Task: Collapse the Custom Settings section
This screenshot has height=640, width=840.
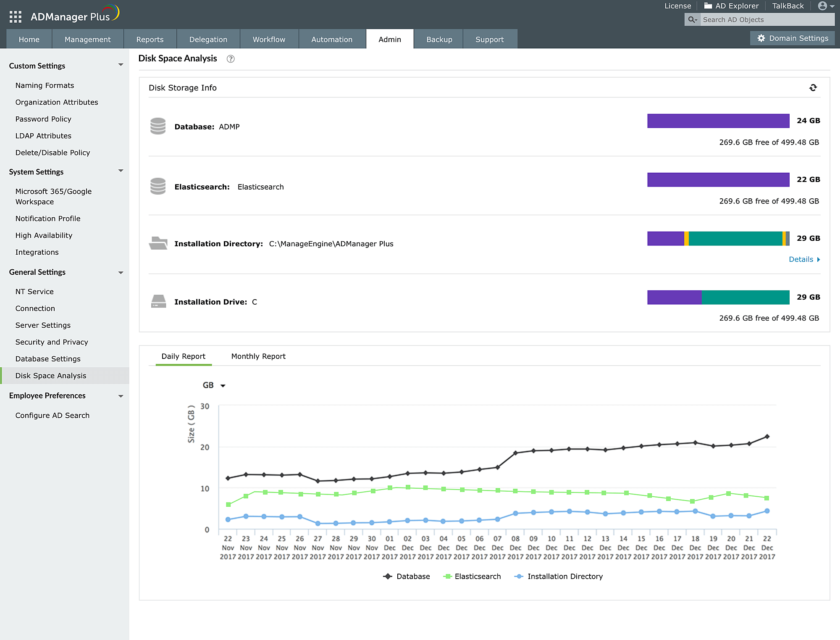Action: 121,65
